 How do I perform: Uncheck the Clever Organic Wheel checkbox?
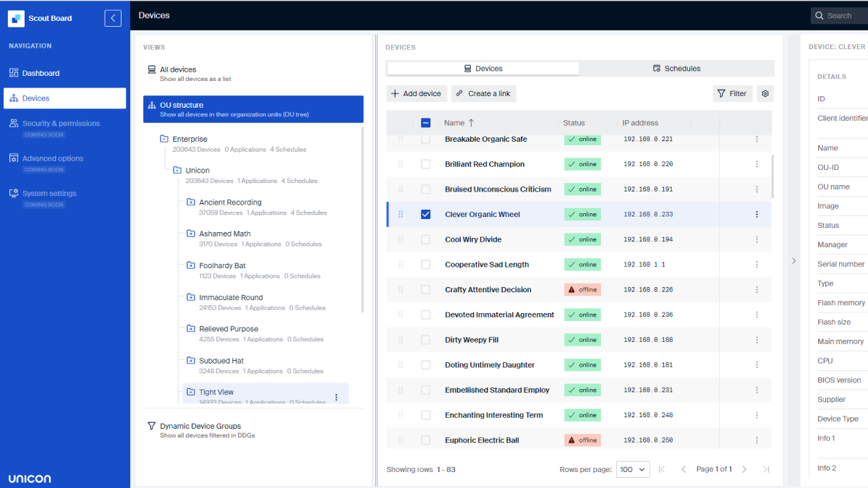425,214
